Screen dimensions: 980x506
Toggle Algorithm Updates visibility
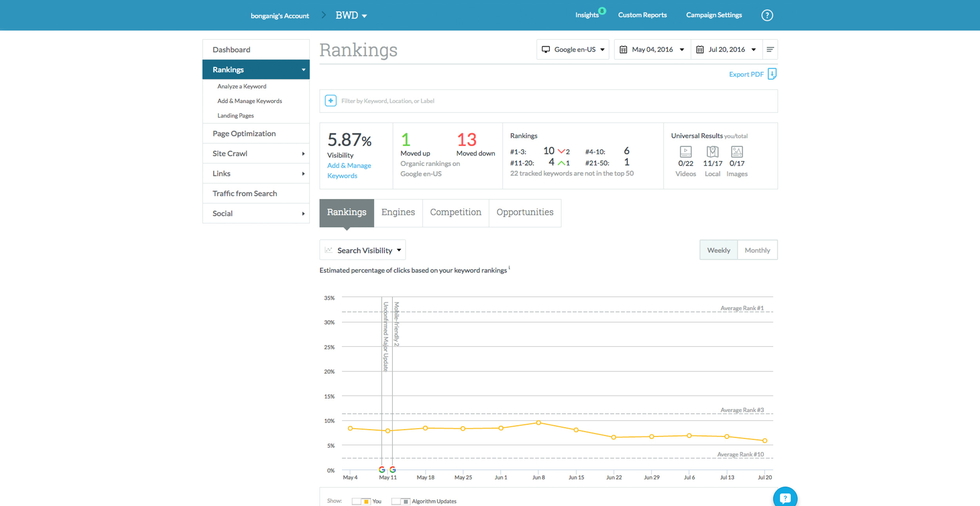point(401,501)
